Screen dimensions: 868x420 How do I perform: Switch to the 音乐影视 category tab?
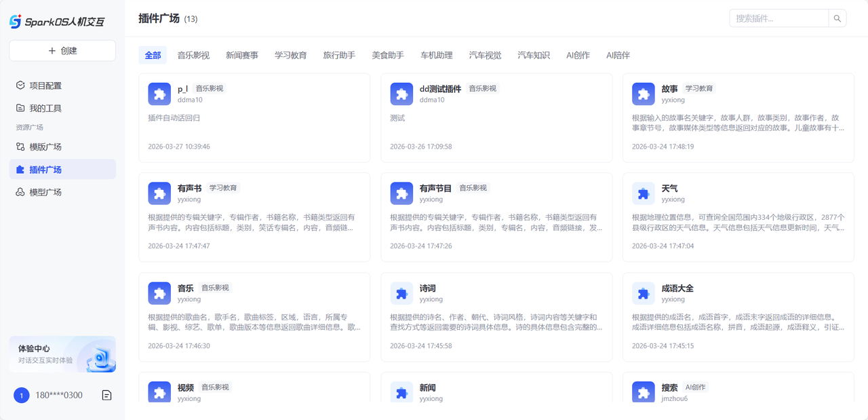pyautogui.click(x=193, y=55)
